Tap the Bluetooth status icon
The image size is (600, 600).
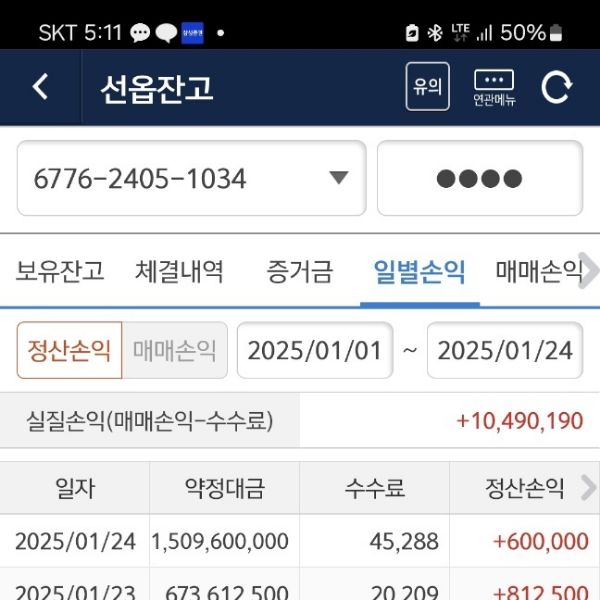click(x=435, y=33)
